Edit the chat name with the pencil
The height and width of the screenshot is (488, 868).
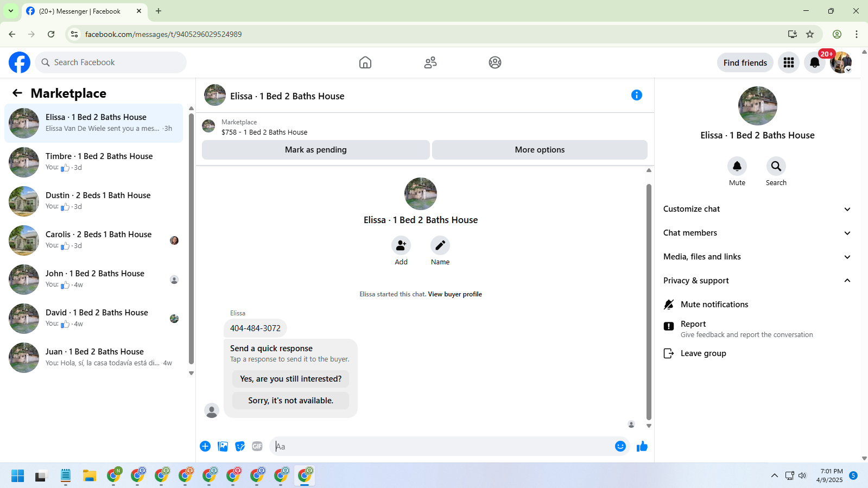click(x=440, y=245)
